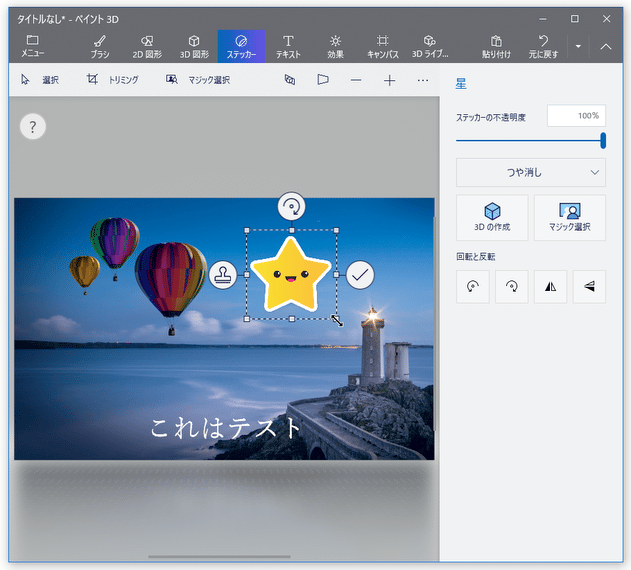Rotate right using the clockwise icon
The width and height of the screenshot is (631, 570).
(511, 287)
